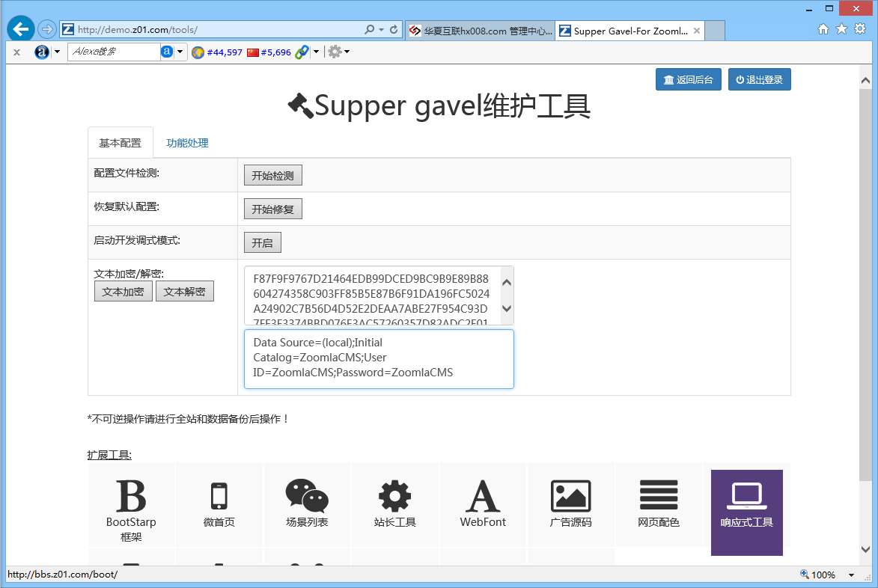Go forward using the browser forward arrow
The height and width of the screenshot is (588, 878).
pos(47,29)
